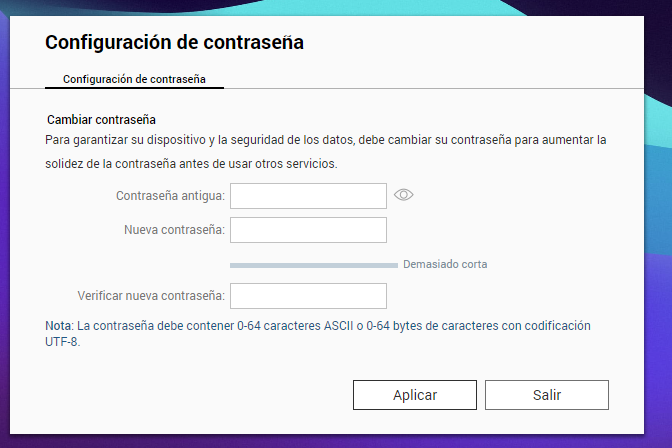The image size is (672, 448).
Task: Click the password strength indicator bar
Action: coord(313,265)
